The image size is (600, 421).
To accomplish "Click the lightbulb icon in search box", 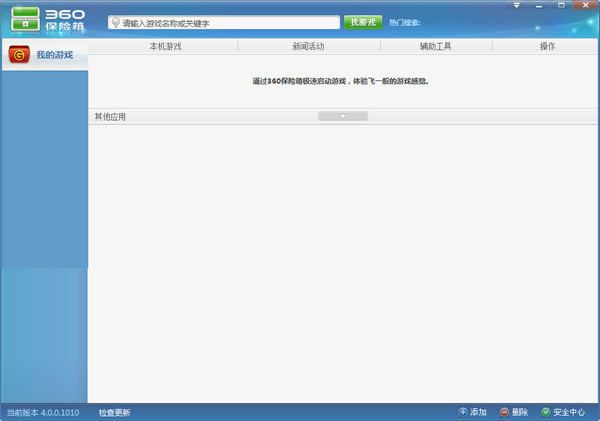I will (115, 22).
